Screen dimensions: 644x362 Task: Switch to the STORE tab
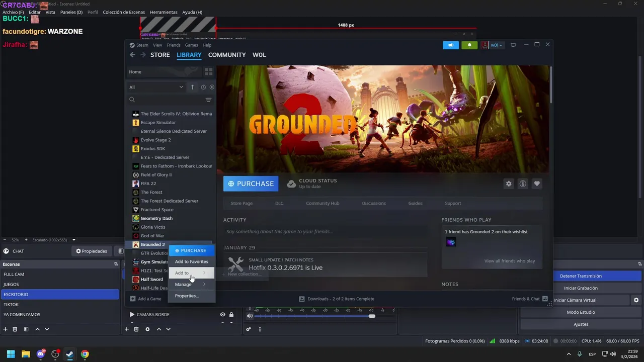point(160,55)
